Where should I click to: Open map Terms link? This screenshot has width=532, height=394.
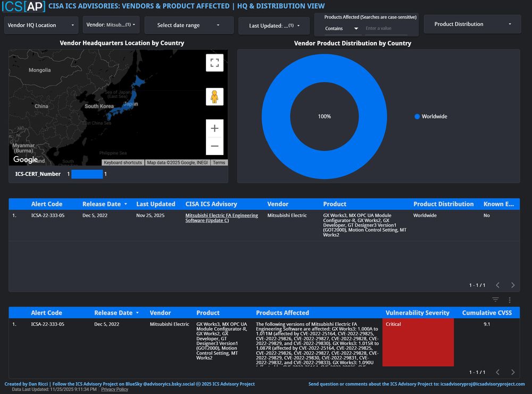(219, 163)
